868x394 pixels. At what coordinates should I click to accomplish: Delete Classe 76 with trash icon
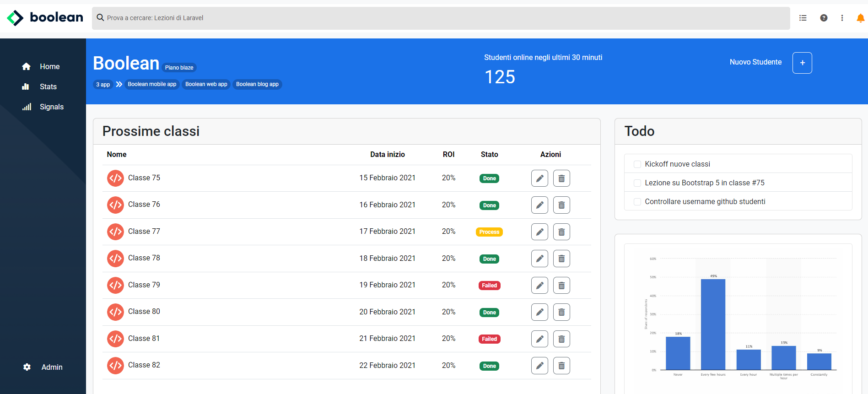[x=561, y=205]
